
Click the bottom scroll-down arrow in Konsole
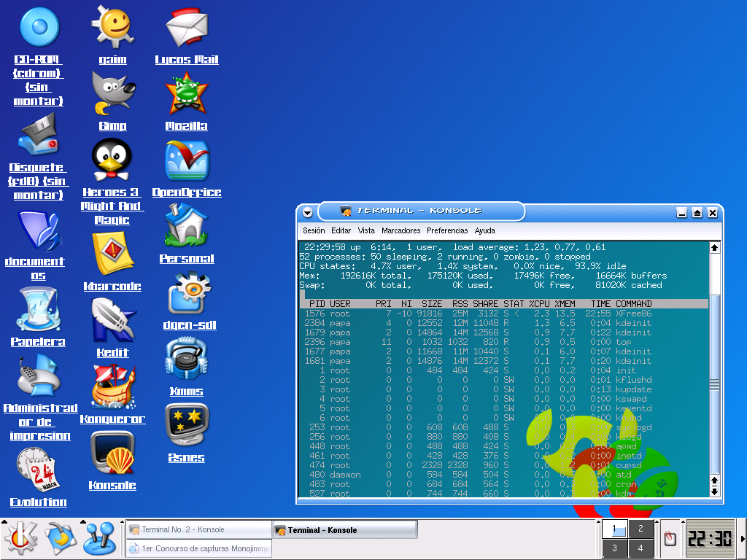(x=714, y=491)
